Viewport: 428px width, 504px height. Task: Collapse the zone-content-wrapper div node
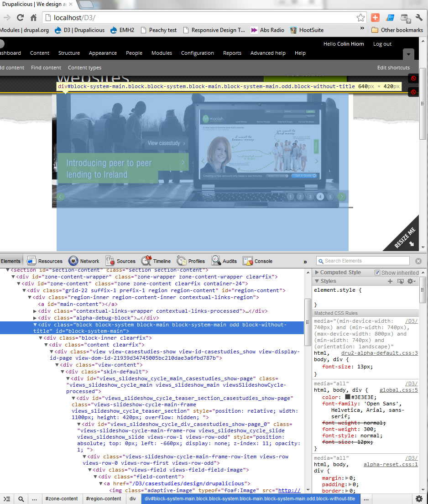[13, 277]
